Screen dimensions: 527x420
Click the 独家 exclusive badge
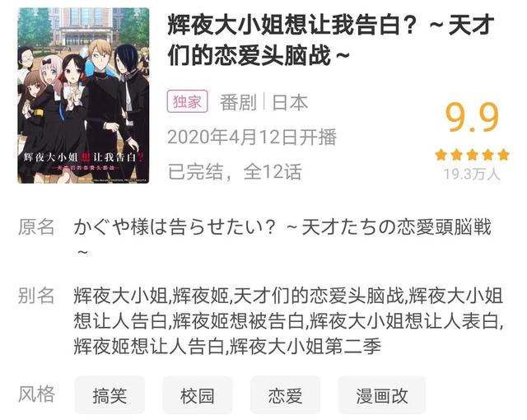(x=187, y=101)
